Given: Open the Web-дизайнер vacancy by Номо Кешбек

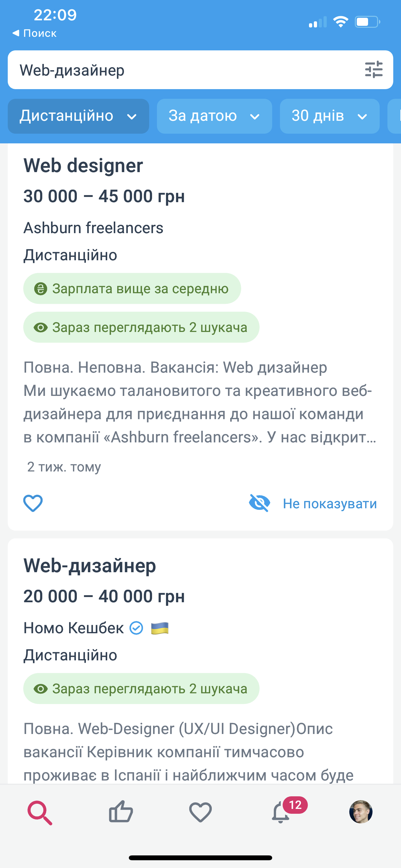Looking at the screenshot, I should (90, 565).
